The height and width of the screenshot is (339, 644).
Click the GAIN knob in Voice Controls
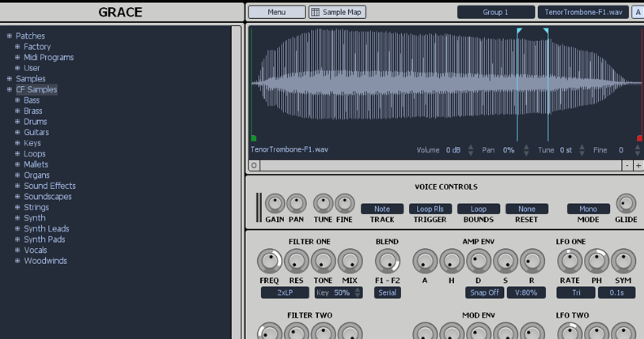point(275,204)
